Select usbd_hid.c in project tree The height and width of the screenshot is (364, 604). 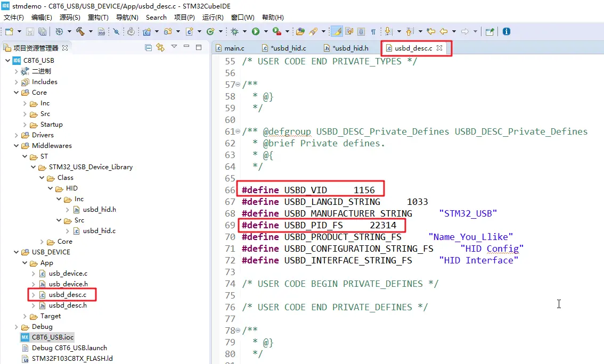[99, 231]
